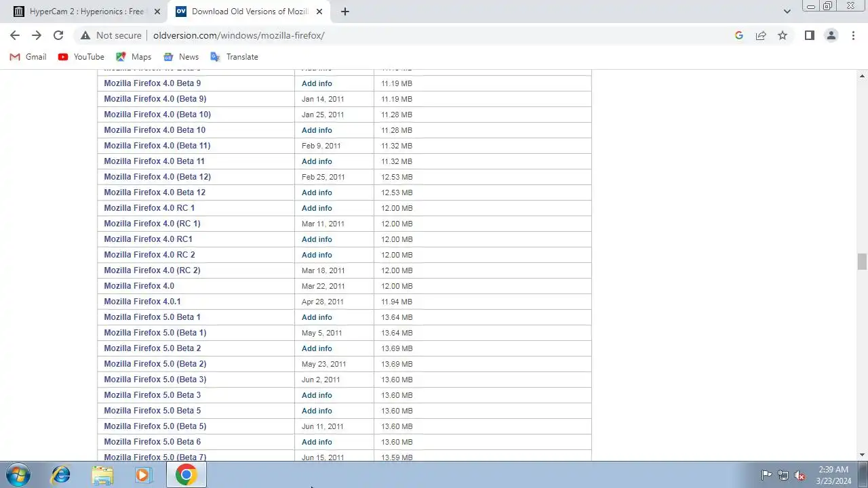Close the HyperCam 2 tab

[x=157, y=12]
